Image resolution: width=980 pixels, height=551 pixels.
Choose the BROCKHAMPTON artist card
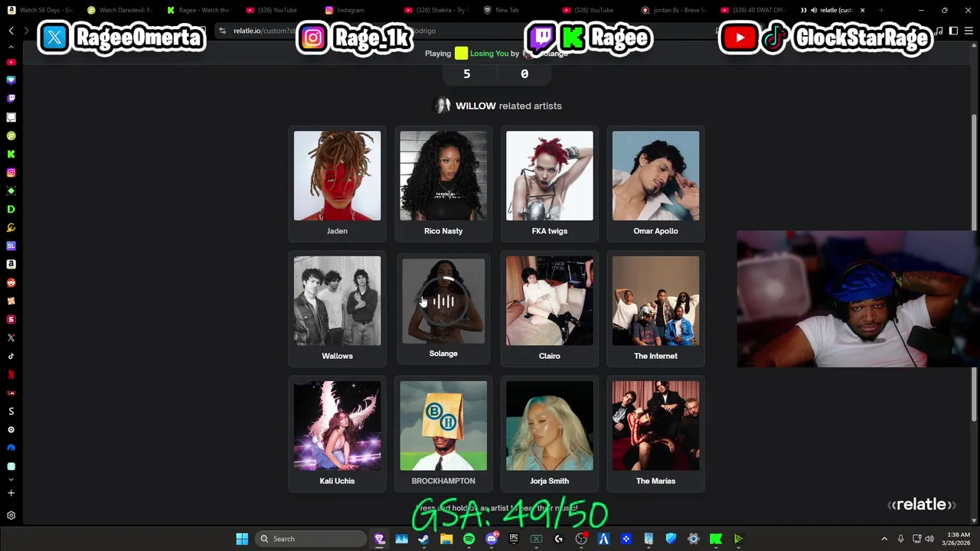click(x=443, y=434)
